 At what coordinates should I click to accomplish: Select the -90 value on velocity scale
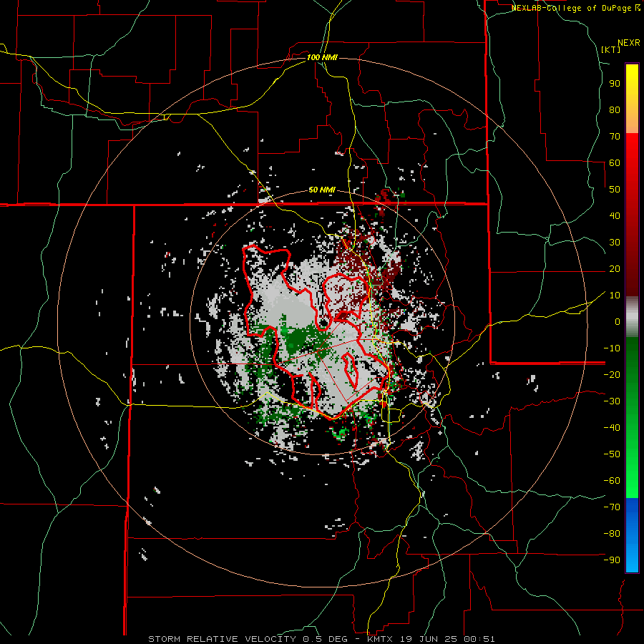612,560
